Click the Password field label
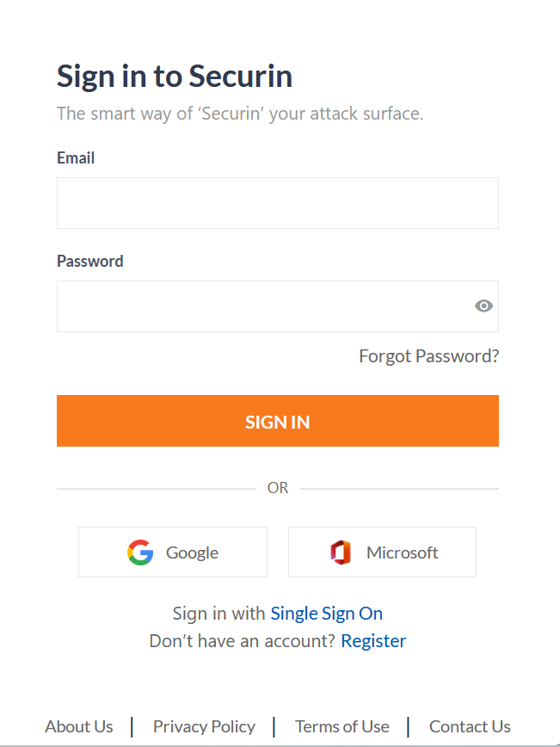The image size is (560, 747). (90, 261)
